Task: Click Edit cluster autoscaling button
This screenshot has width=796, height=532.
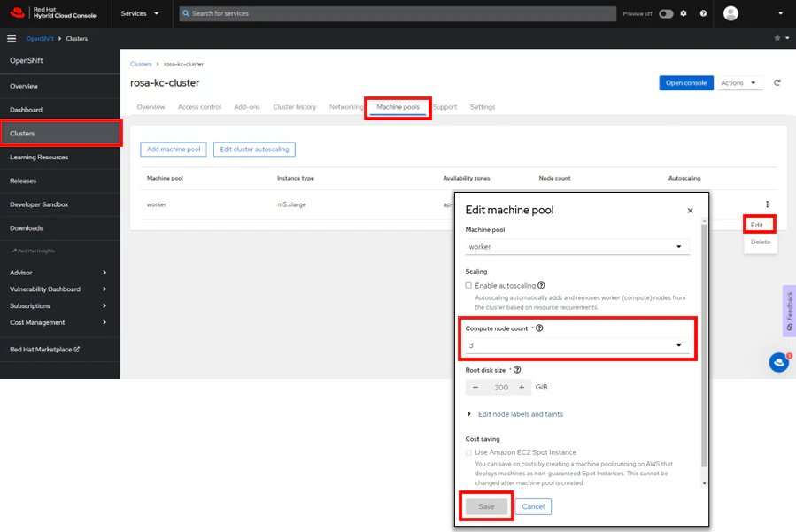Action: (254, 150)
